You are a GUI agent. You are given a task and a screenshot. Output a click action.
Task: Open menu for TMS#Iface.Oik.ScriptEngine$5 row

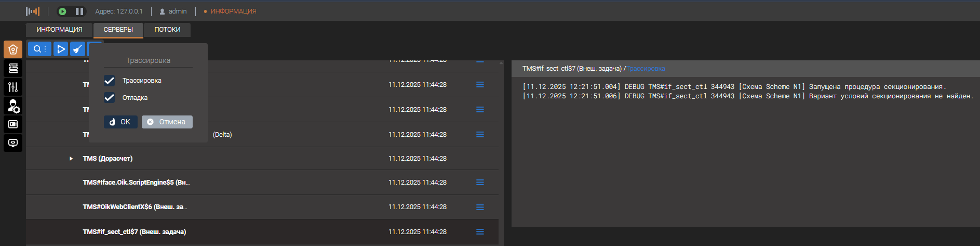(480, 183)
